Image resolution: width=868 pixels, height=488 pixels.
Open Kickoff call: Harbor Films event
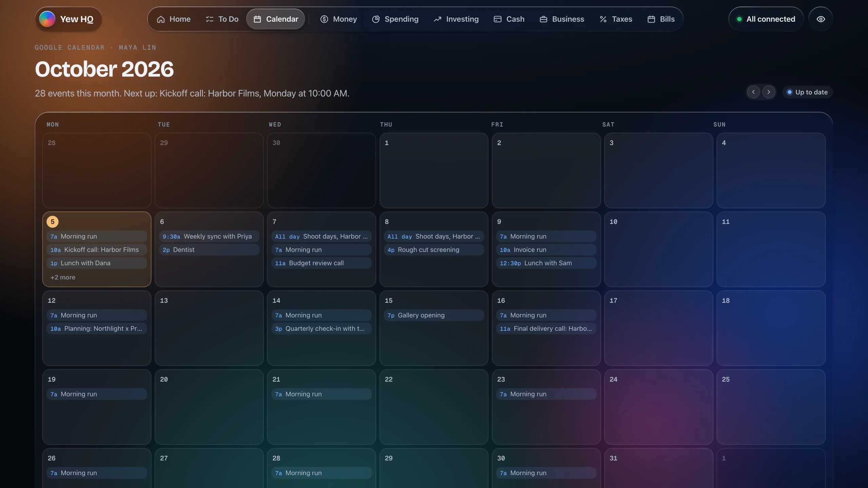pyautogui.click(x=97, y=250)
